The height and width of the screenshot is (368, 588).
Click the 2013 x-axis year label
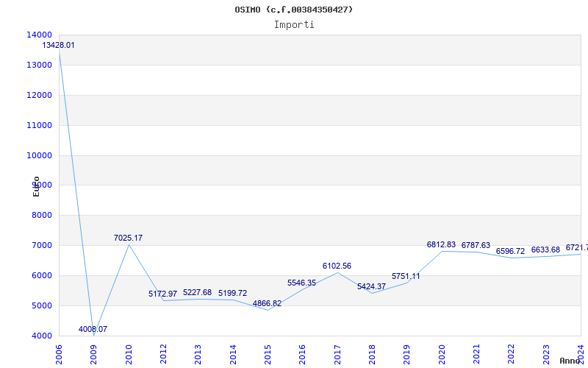pos(198,354)
